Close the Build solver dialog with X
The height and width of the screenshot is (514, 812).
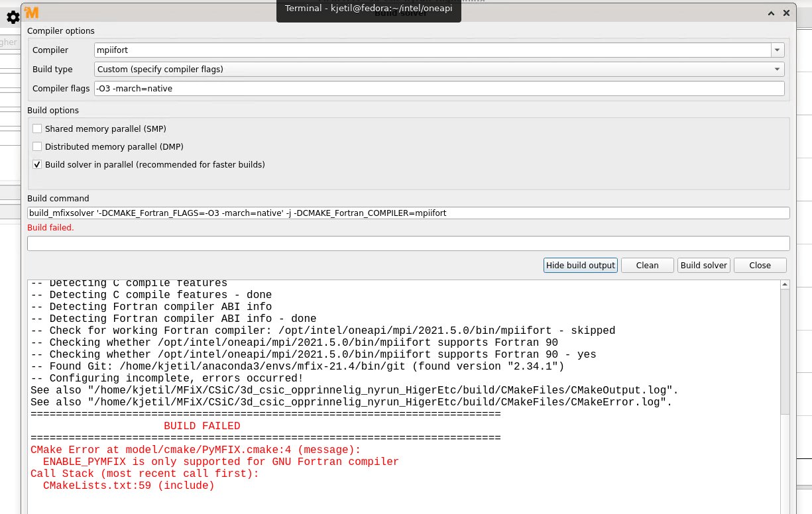pyautogui.click(x=786, y=13)
